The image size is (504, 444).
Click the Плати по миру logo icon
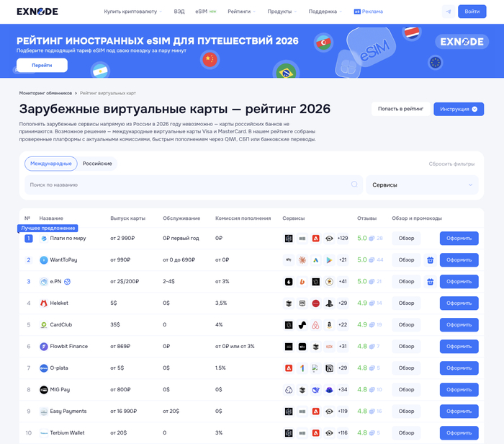tap(44, 239)
